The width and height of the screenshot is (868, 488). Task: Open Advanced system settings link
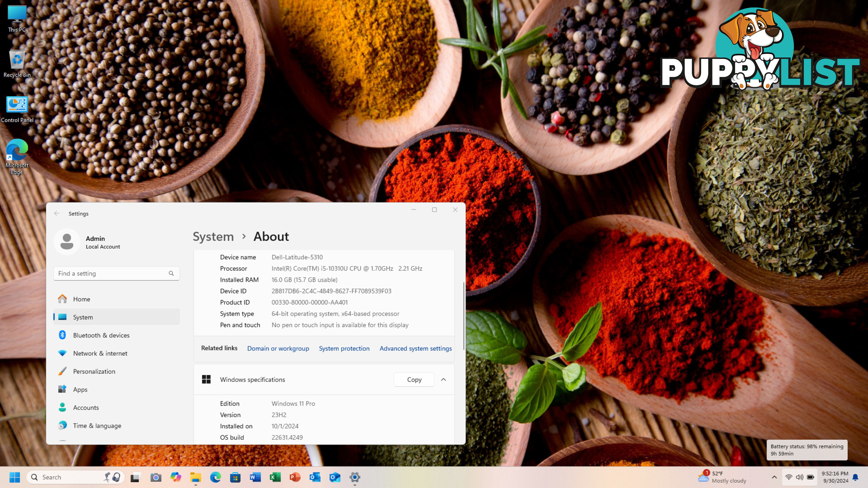pos(415,349)
